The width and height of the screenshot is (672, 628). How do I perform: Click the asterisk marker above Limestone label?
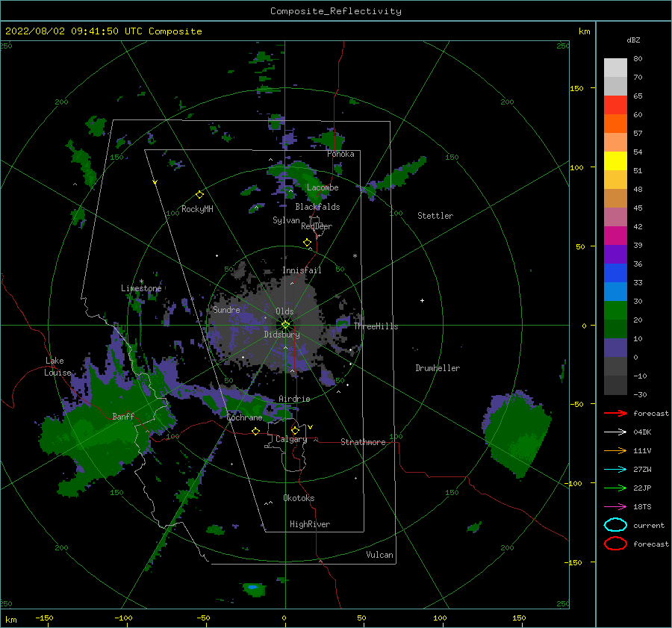[141, 282]
